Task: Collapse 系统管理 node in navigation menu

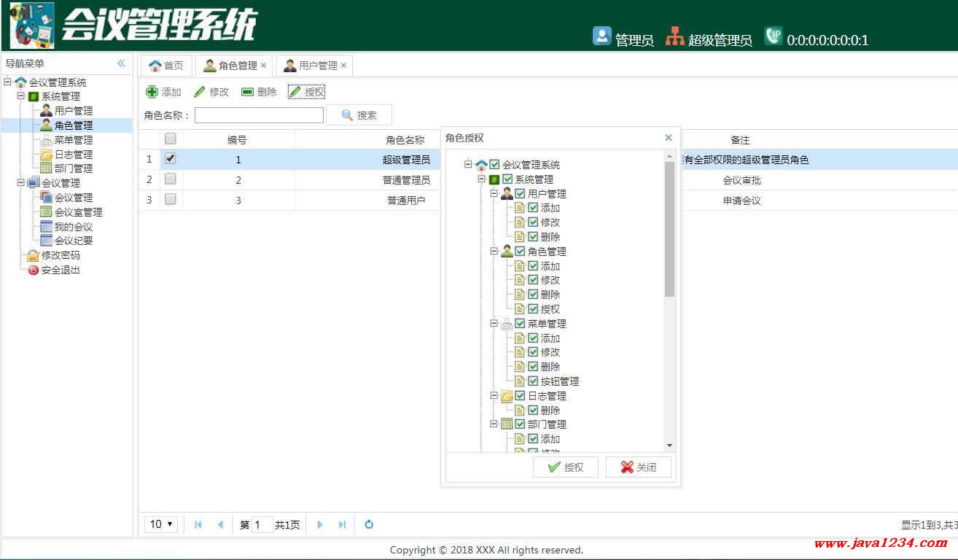Action: point(20,96)
